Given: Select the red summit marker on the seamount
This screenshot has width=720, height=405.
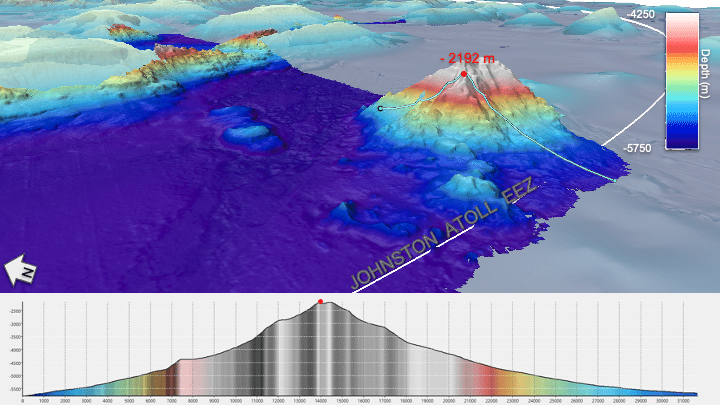Looking at the screenshot, I should 464,74.
